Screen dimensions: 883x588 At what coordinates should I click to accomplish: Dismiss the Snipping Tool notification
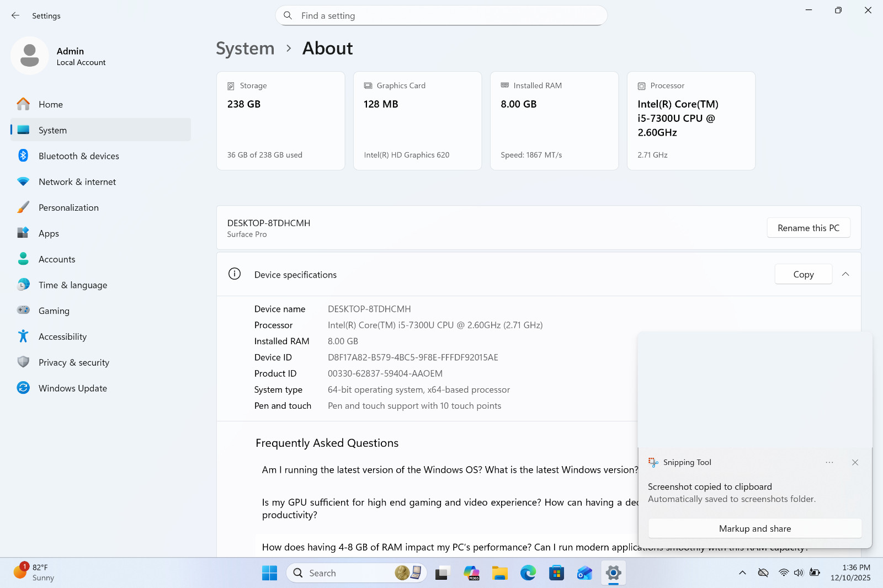click(x=855, y=462)
